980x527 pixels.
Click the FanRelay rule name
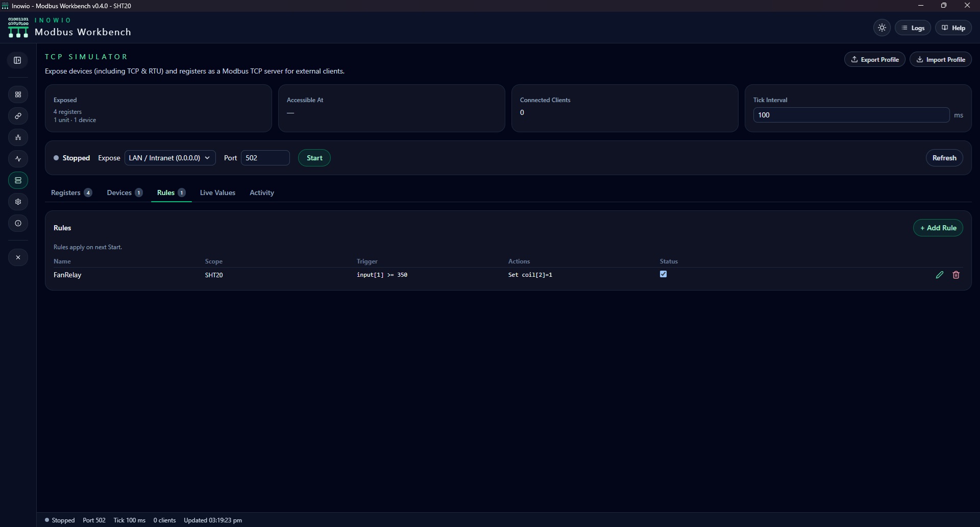[x=67, y=275]
